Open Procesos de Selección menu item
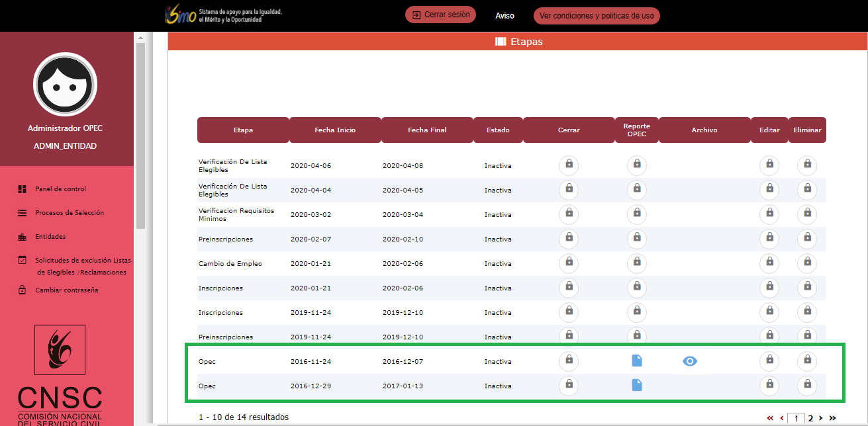The image size is (868, 426). [x=70, y=213]
